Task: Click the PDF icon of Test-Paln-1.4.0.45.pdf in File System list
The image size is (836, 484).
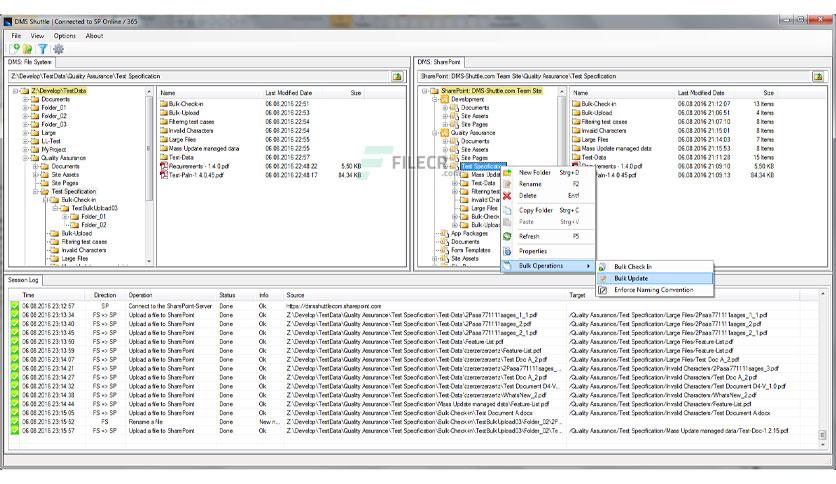Action: point(164,175)
